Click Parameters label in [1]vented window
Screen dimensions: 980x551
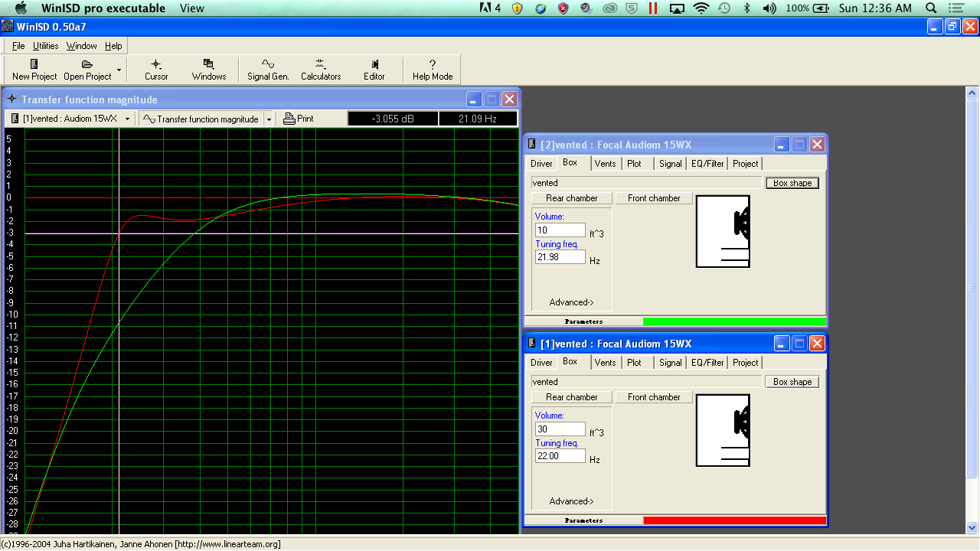coord(583,520)
